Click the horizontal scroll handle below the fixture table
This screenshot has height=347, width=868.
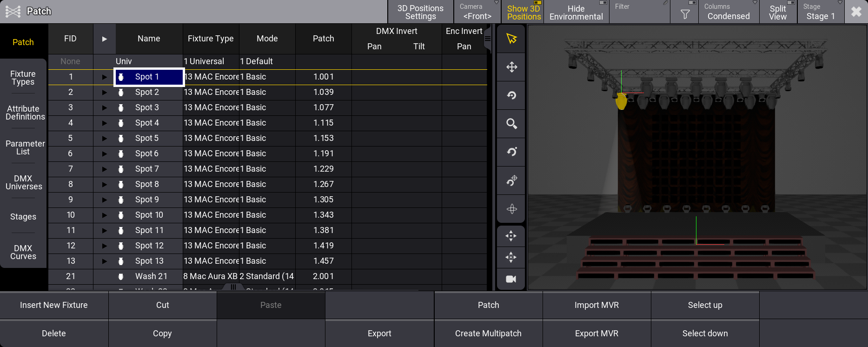coord(233,287)
